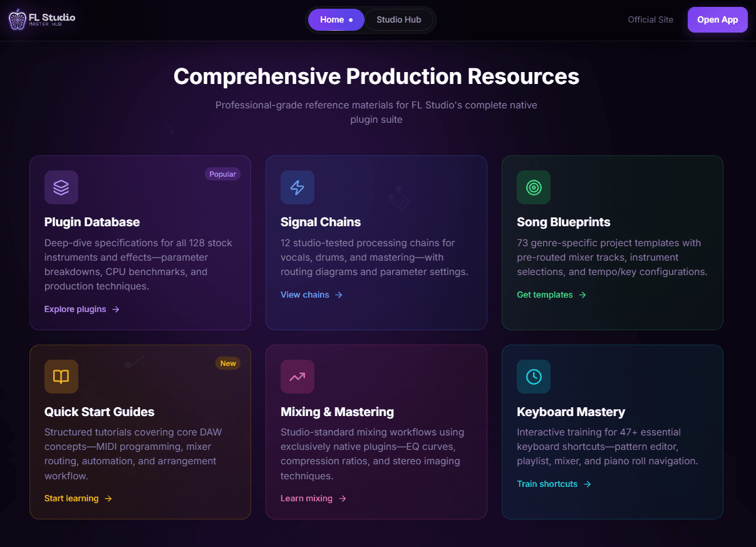This screenshot has width=756, height=547.
Task: Click the Quick Start Guides book icon
Action: pyautogui.click(x=61, y=377)
